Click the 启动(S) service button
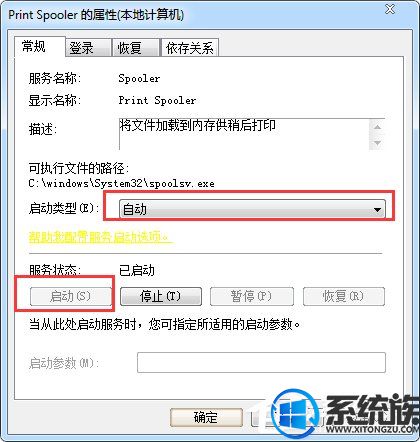This screenshot has width=420, height=442. [x=70, y=296]
